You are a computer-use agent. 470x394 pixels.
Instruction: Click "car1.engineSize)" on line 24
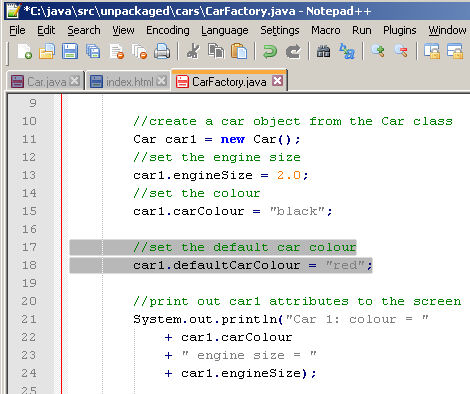(244, 373)
